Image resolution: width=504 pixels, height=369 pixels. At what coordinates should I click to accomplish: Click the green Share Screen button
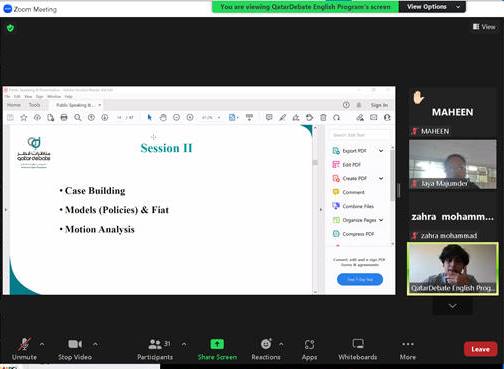(217, 349)
